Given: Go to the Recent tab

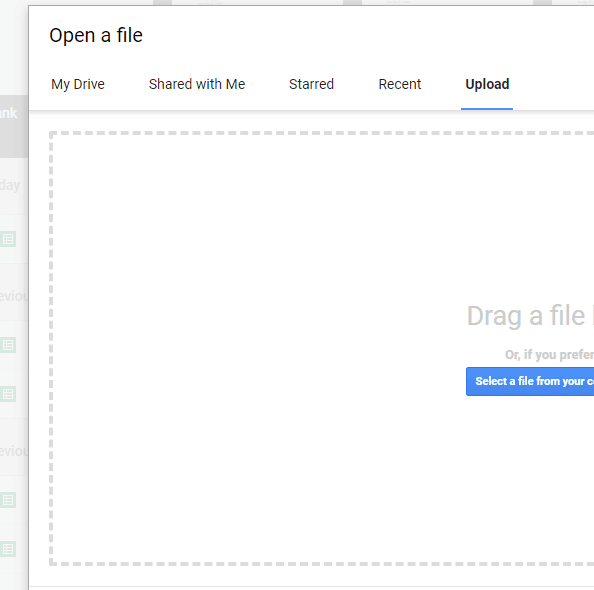Looking at the screenshot, I should coord(400,84).
